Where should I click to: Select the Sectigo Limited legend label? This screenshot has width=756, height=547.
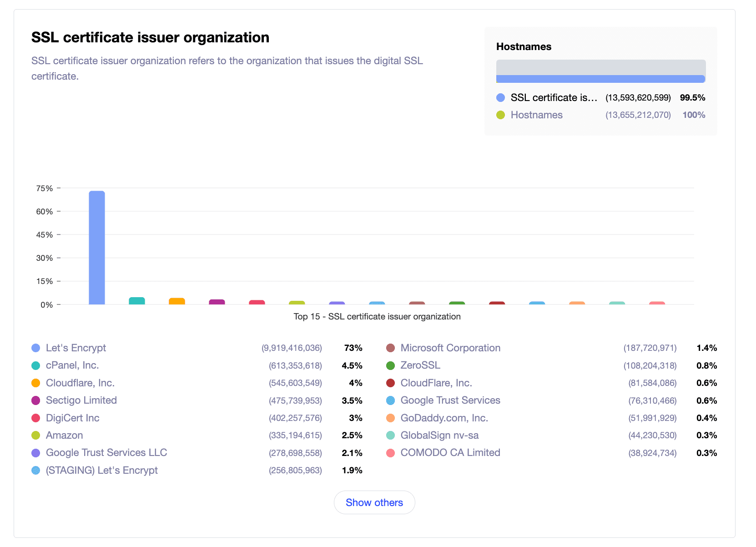[x=81, y=400]
